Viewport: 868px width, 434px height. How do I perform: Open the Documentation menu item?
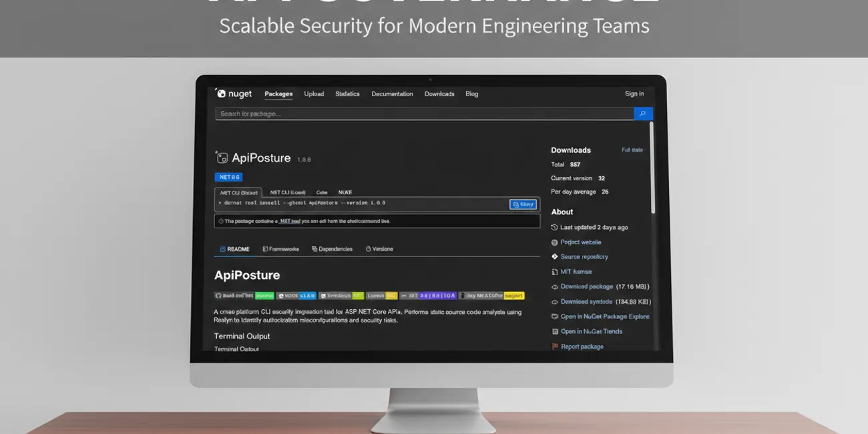(x=392, y=93)
